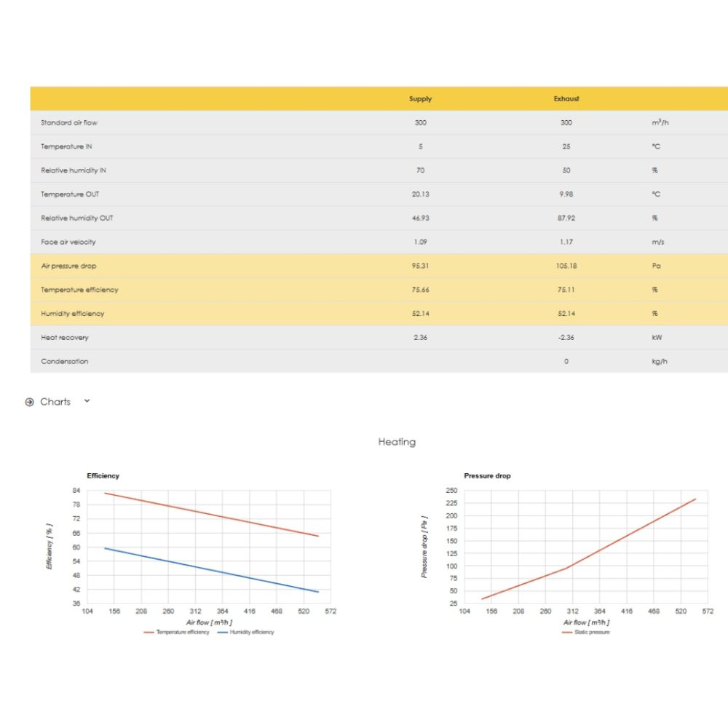Click the red Static pressure legend line marker
Image resolution: width=728 pixels, height=728 pixels.
pyautogui.click(x=568, y=632)
